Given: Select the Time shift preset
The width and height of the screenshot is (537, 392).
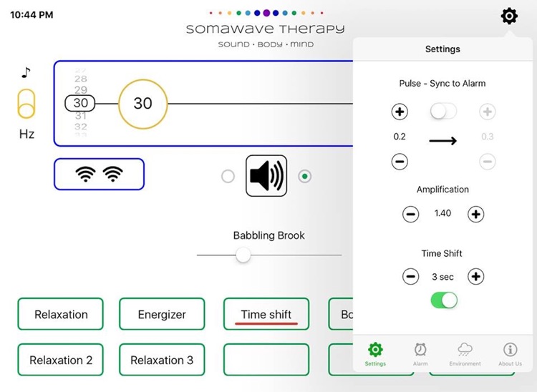Looking at the screenshot, I should 266,314.
